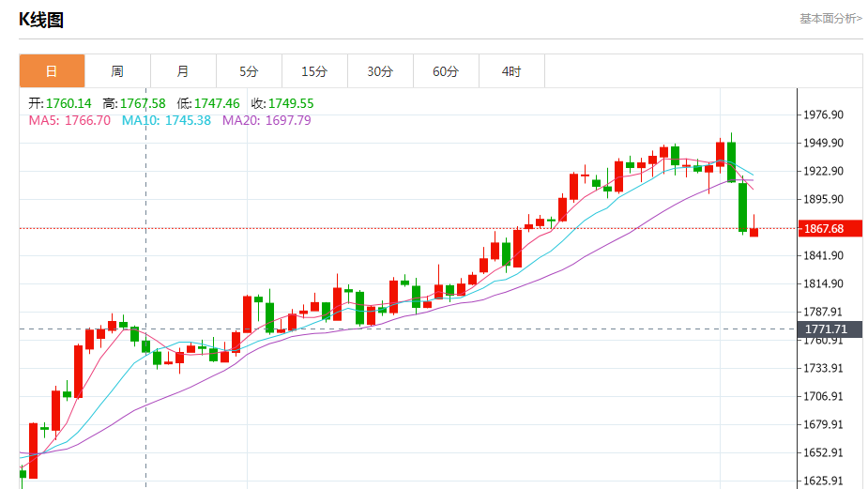Click the 收 1749.55 closing price value

pyautogui.click(x=291, y=103)
